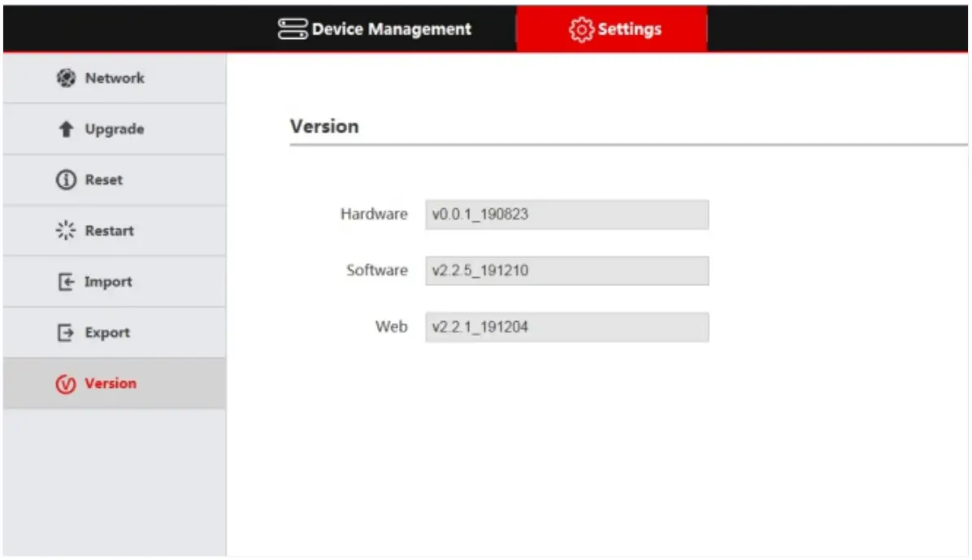Navigate to the Restart option
972x560 pixels.
point(109,230)
